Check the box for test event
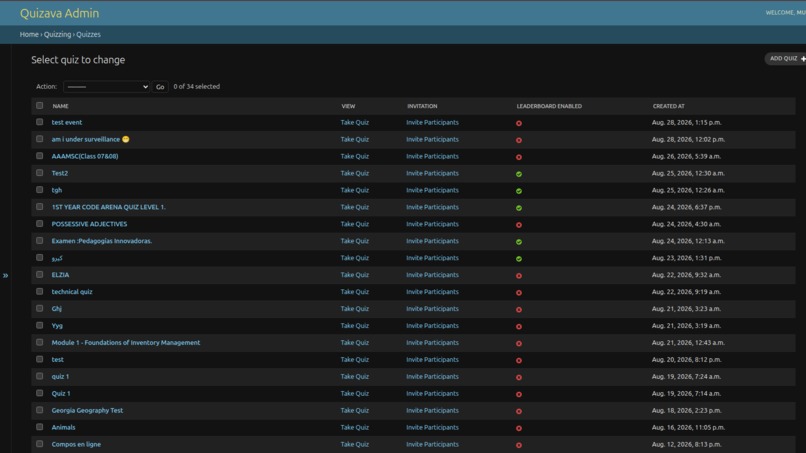 click(40, 122)
